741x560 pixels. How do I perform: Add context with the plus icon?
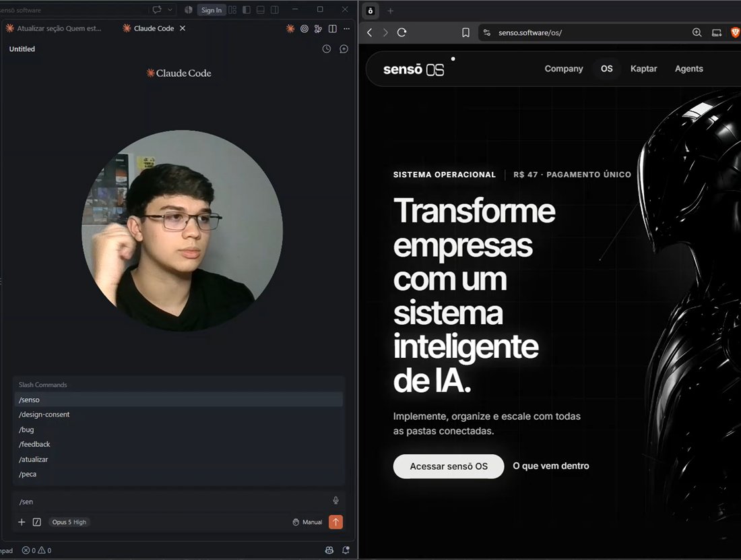[22, 522]
